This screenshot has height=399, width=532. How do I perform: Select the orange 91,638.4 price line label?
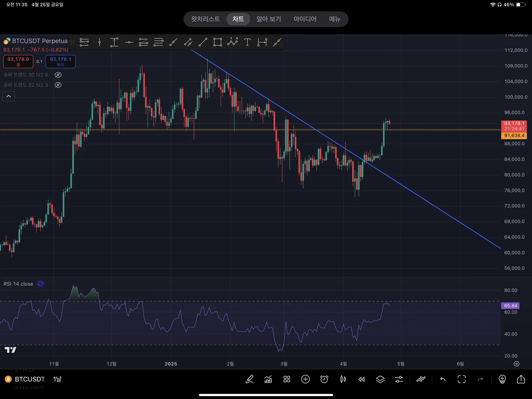tap(514, 136)
